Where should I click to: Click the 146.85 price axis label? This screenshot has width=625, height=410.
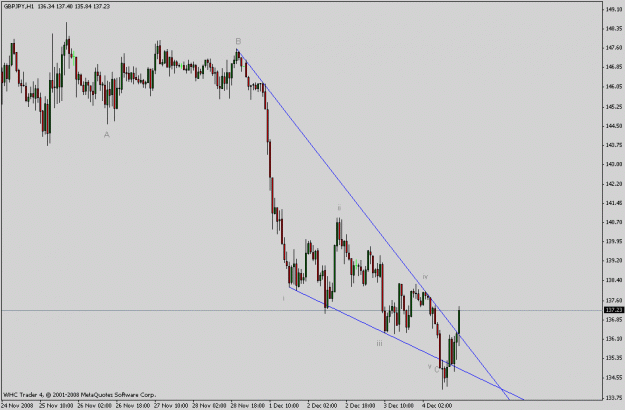(x=614, y=67)
